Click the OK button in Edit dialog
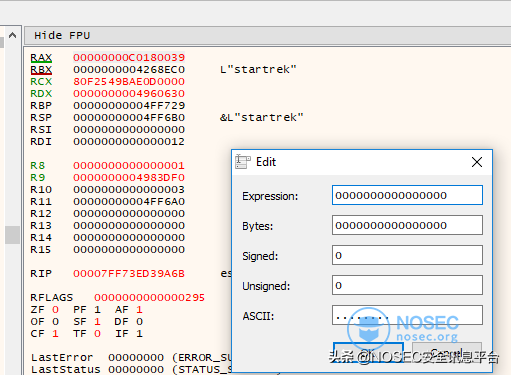 coord(368,353)
